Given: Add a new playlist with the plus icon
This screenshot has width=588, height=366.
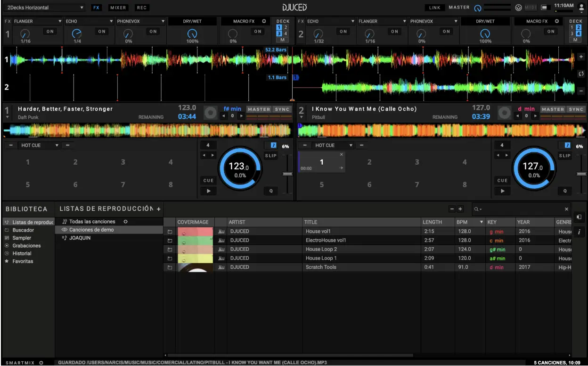Looking at the screenshot, I should (x=159, y=209).
